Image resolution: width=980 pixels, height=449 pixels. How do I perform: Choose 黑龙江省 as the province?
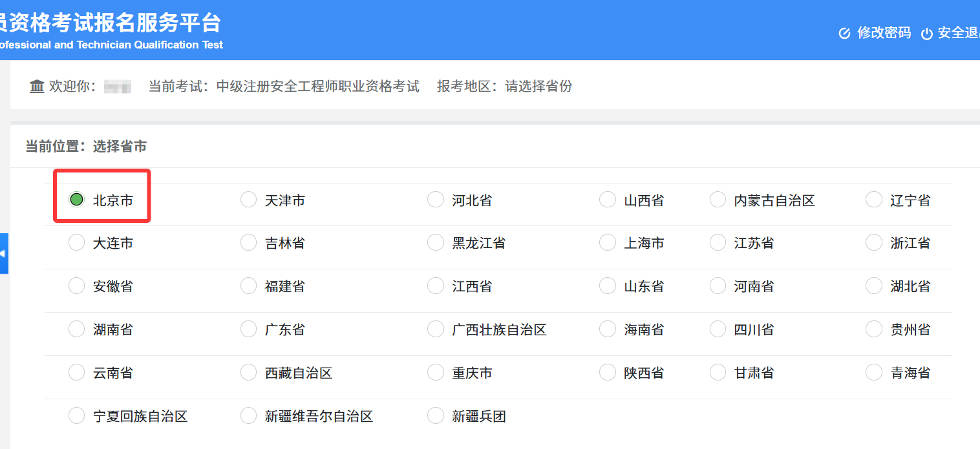tap(436, 242)
